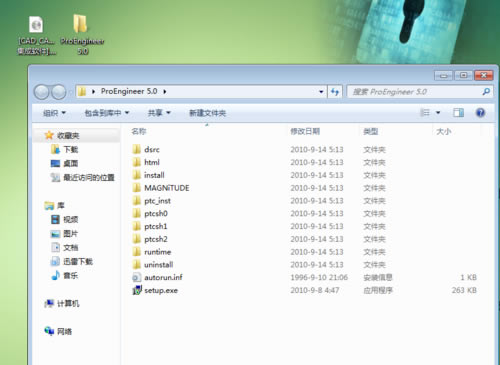Open the 共享 dropdown menu
This screenshot has width=500, height=365.
(x=159, y=113)
